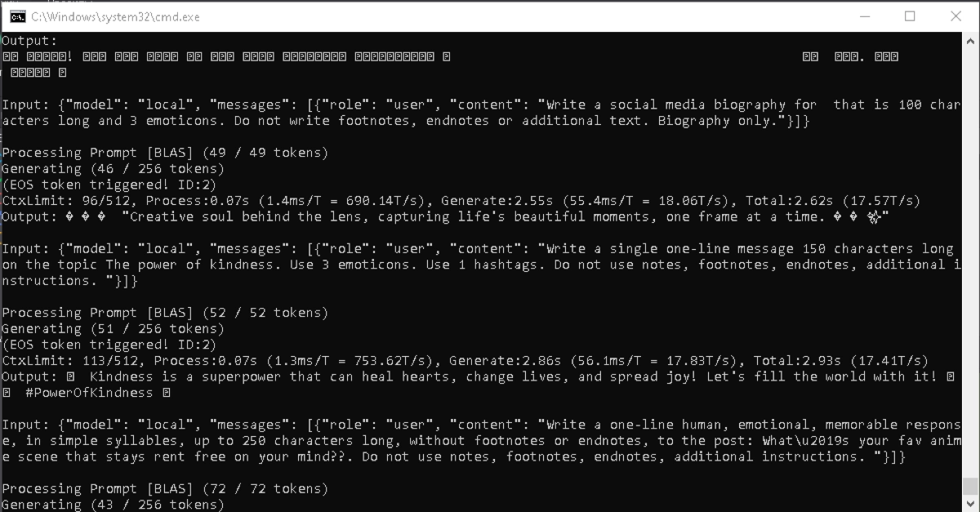
Task: Click the Processing Prompt (72 / 72 tokens) line
Action: (x=165, y=489)
